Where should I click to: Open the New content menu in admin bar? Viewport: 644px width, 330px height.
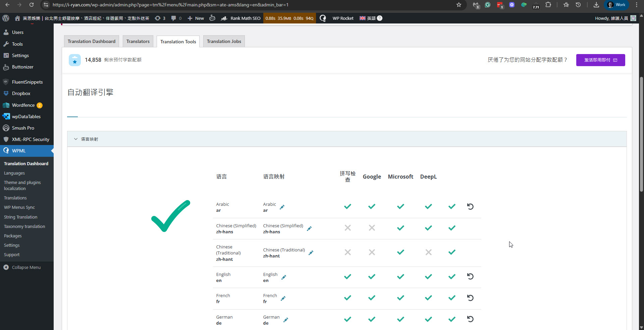click(196, 18)
